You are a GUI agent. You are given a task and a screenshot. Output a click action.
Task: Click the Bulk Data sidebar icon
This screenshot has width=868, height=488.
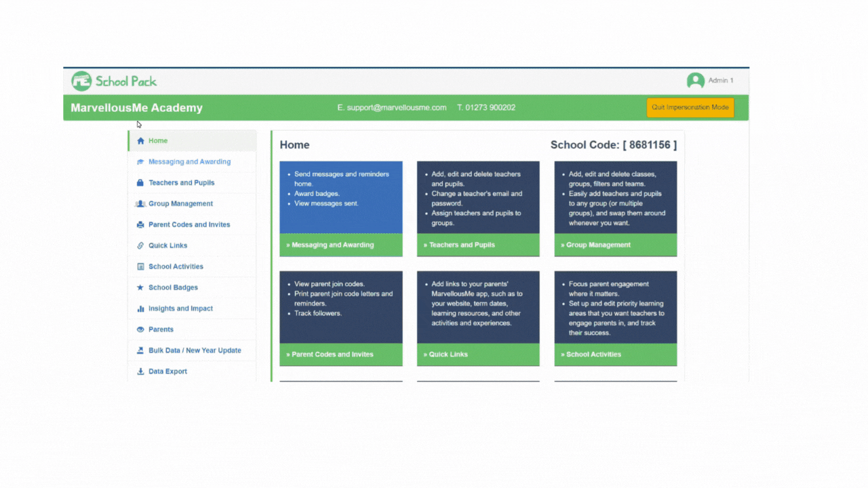pos(140,351)
